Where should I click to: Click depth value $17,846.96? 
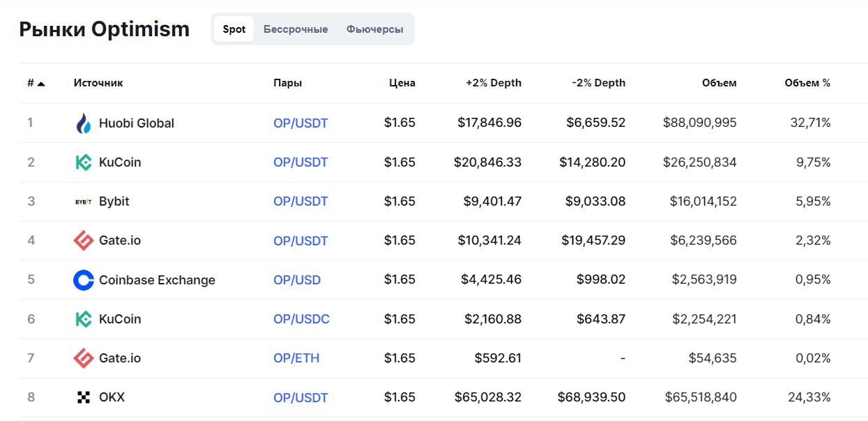tap(489, 123)
